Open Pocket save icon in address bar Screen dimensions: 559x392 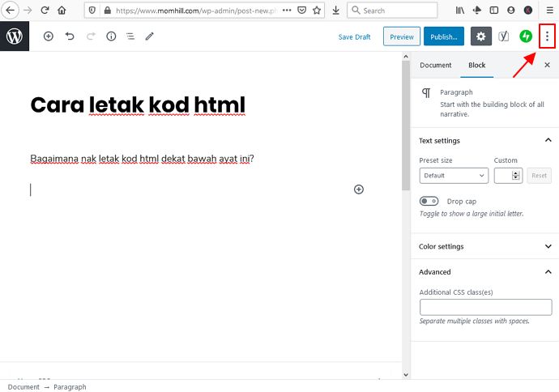click(x=301, y=10)
